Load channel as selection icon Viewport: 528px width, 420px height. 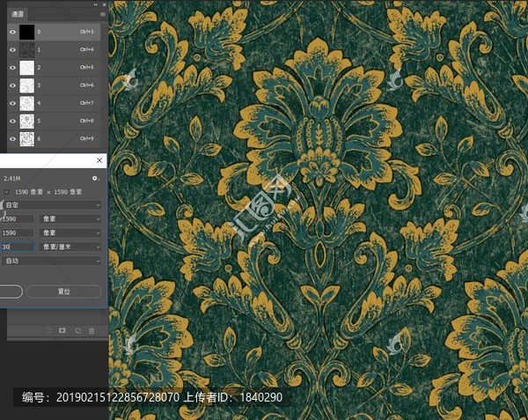(x=48, y=331)
